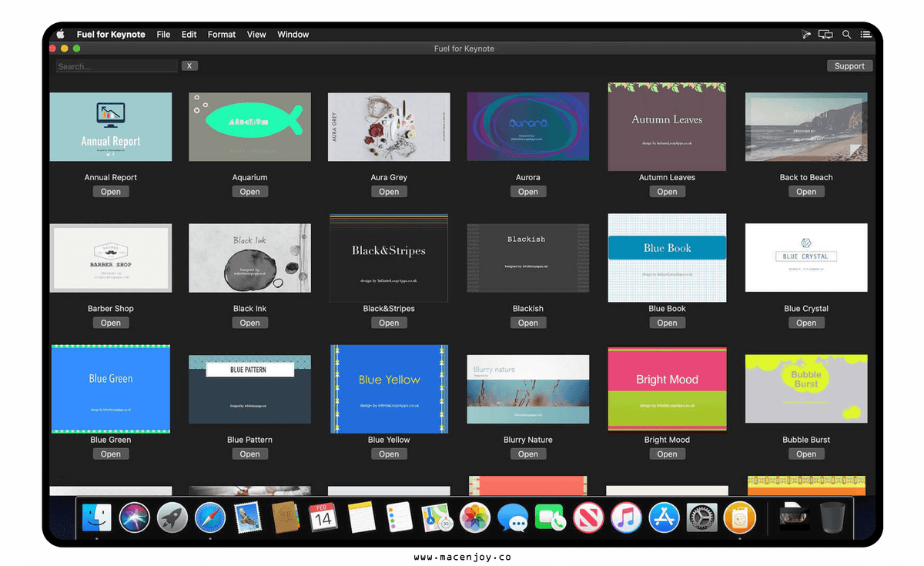Open the Window menu
The width and height of the screenshot is (924, 566).
click(293, 34)
